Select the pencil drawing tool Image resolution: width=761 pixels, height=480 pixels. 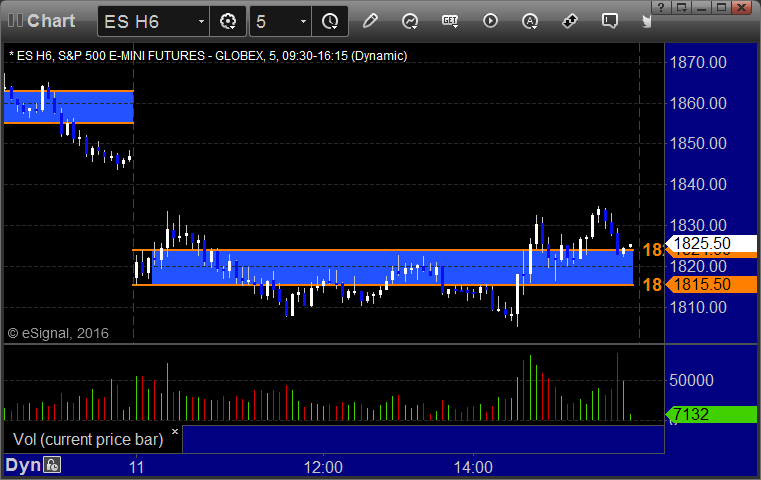click(370, 21)
